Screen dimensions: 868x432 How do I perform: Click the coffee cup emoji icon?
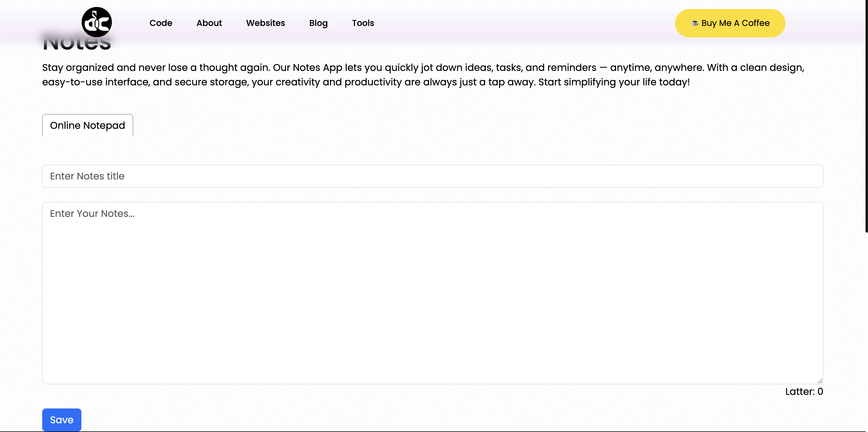pyautogui.click(x=695, y=23)
